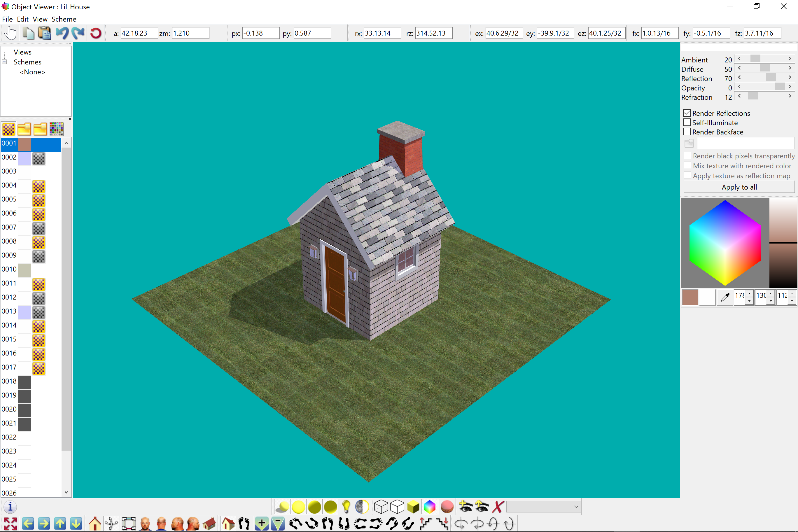Click the red X icon in bottom toolbar

tap(498, 507)
